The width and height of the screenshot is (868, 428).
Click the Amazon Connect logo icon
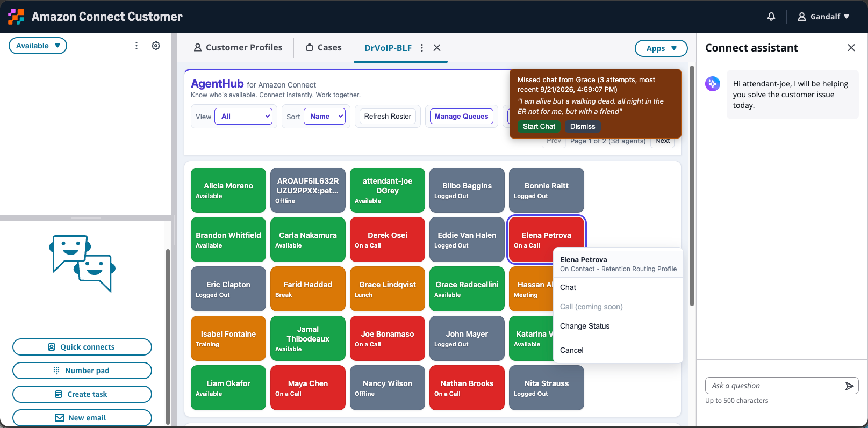coord(16,17)
